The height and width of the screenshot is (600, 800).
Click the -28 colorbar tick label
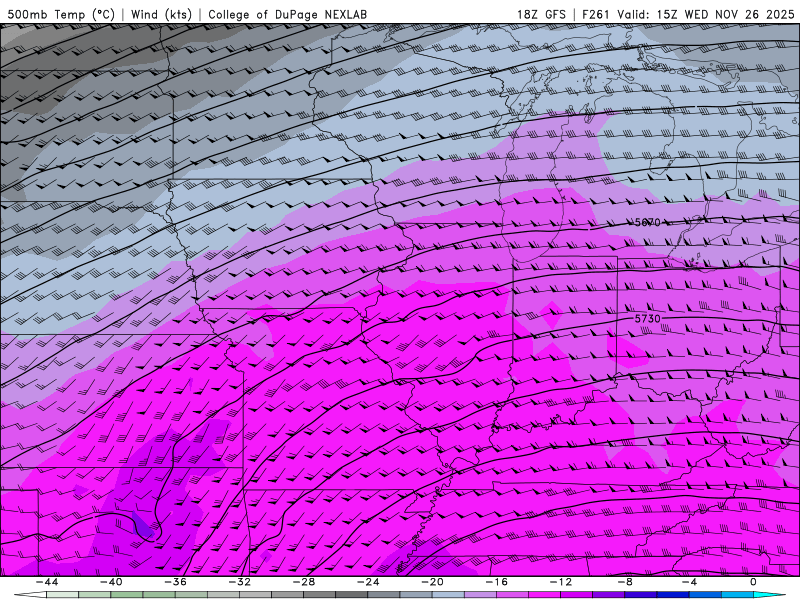tap(304, 582)
